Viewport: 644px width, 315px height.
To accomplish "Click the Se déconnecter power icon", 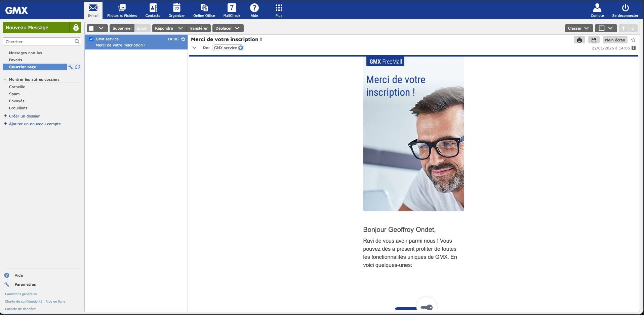I will tap(625, 8).
